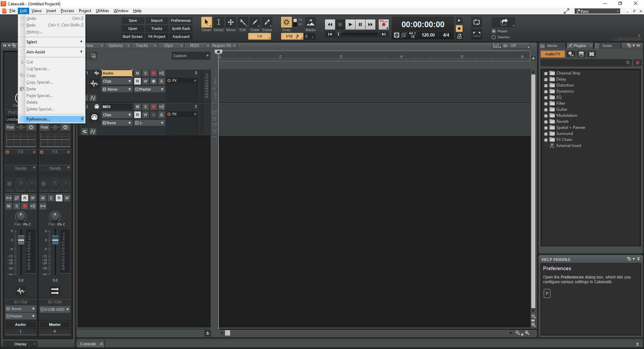Open Clips dropdown on Audio track
The height and width of the screenshot is (349, 644).
[117, 81]
